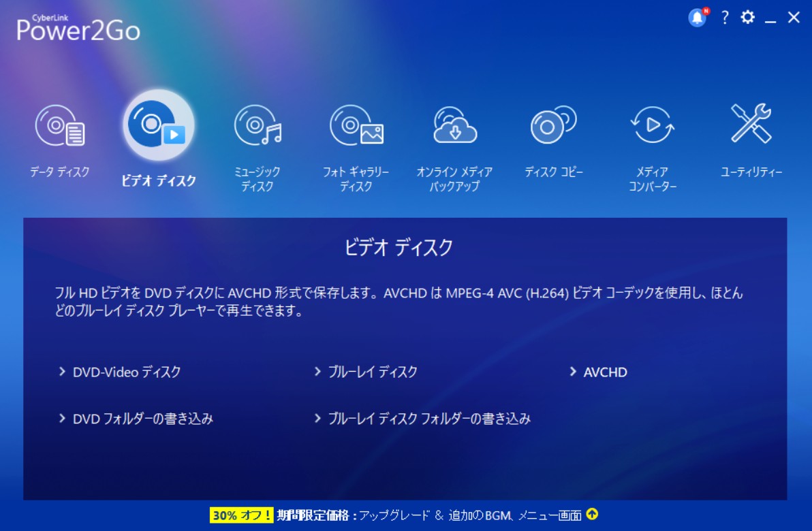Choose DVD フォルダーの書き込み option

143,419
